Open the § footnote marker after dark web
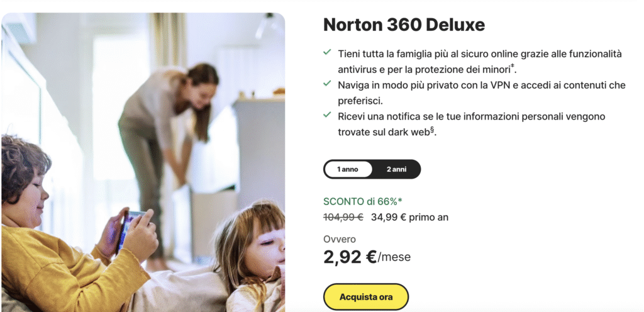The width and height of the screenshot is (644, 312). pos(432,130)
